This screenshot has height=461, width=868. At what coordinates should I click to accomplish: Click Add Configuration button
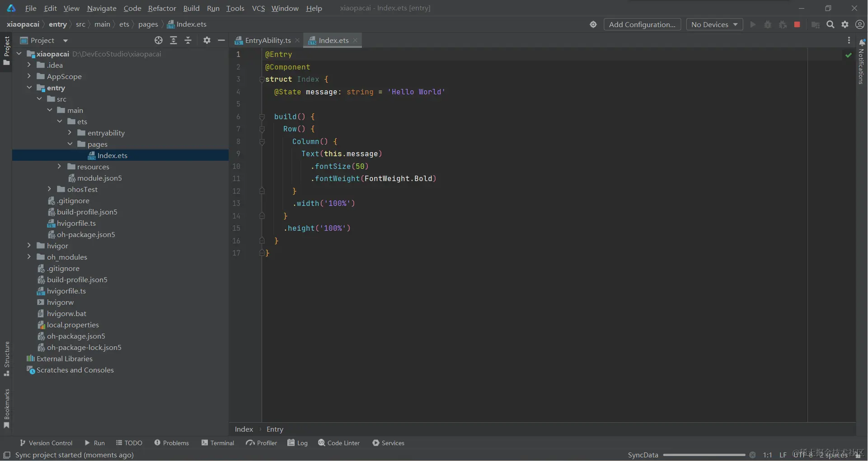[642, 24]
